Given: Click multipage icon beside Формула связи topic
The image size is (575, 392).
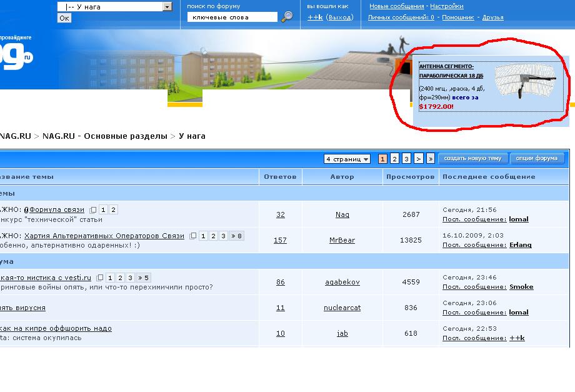Looking at the screenshot, I should [93, 210].
